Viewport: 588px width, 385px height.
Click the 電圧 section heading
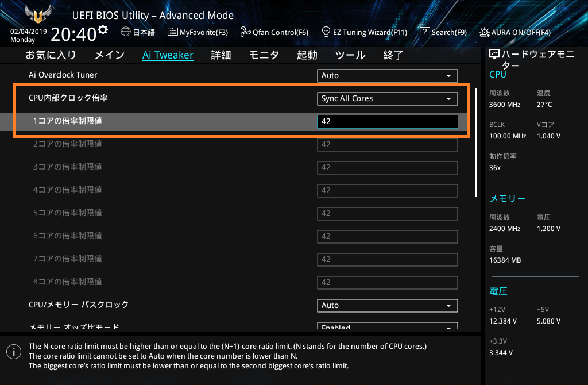point(498,291)
